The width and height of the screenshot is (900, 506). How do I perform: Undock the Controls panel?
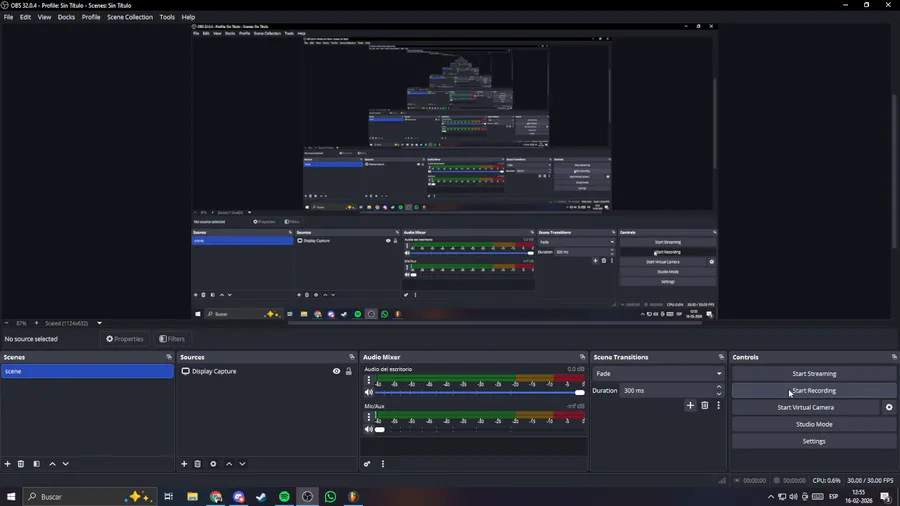pos(894,357)
